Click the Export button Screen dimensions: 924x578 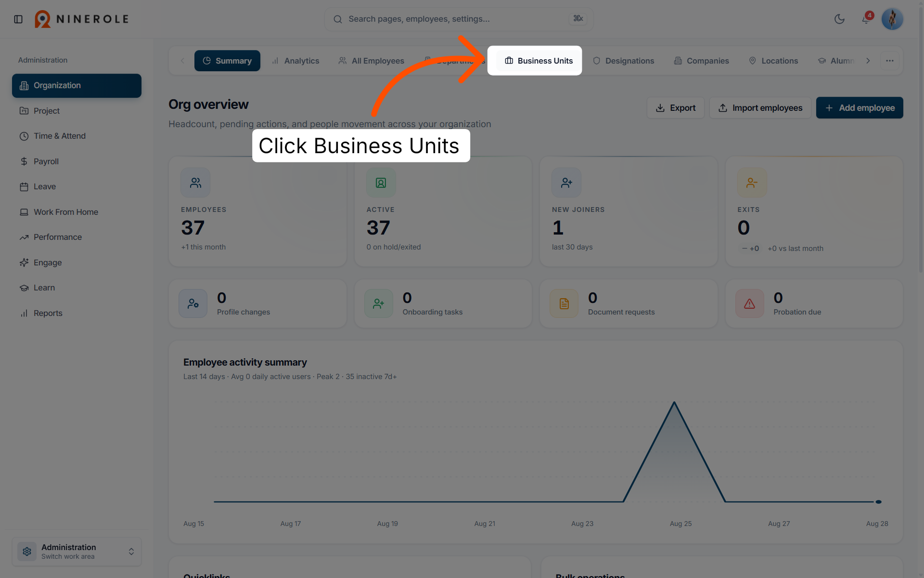[x=676, y=108]
